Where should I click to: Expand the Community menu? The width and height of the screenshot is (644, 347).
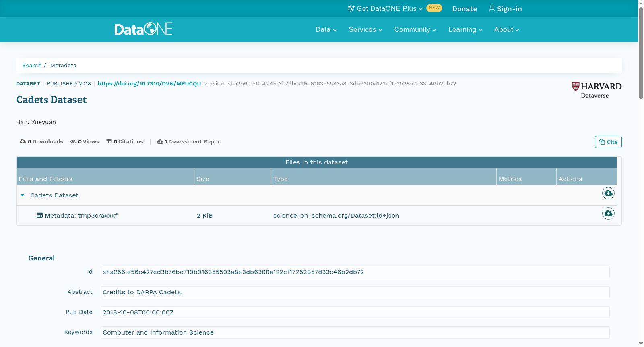click(x=415, y=30)
